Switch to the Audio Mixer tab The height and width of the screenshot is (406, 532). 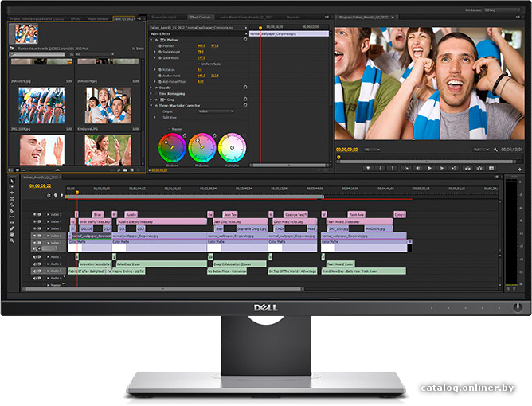246,17
